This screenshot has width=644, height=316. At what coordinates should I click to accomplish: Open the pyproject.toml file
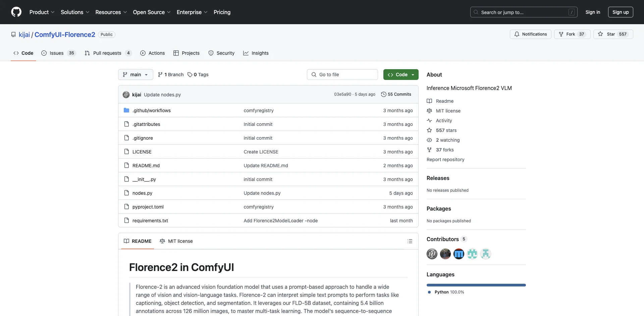point(148,207)
